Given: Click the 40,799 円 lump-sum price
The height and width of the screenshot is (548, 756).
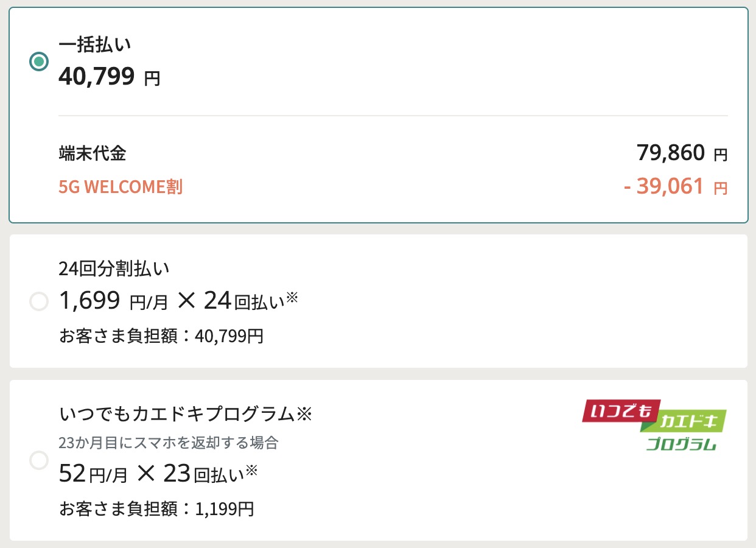Looking at the screenshot, I should pos(110,77).
